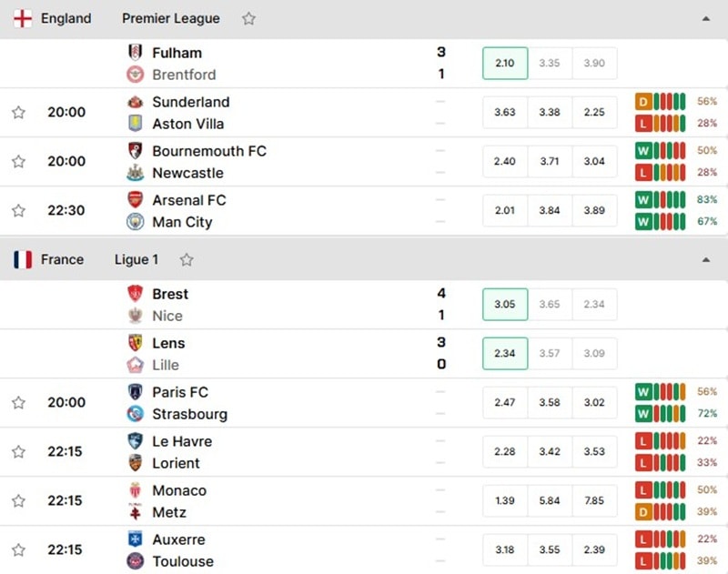728x574 pixels.
Task: Click the Monaco club crest
Action: (135, 490)
